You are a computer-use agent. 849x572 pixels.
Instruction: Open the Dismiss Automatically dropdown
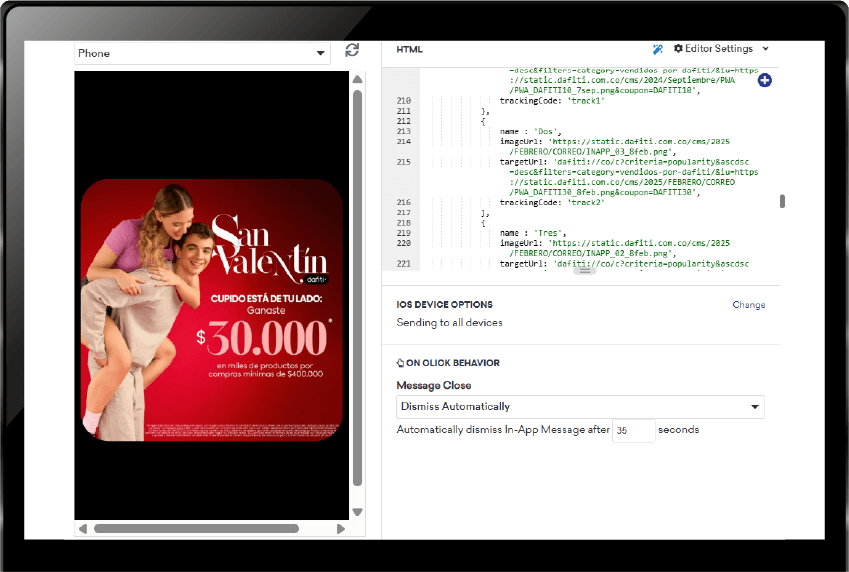click(580, 407)
